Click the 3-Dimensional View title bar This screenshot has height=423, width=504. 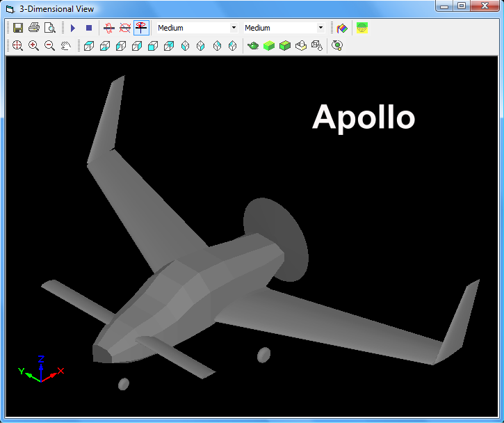coord(209,9)
